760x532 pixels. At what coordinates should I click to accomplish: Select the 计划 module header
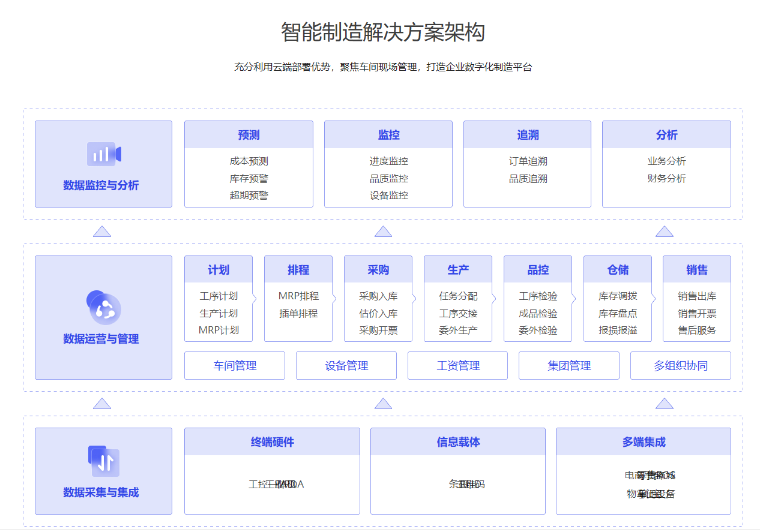point(219,270)
